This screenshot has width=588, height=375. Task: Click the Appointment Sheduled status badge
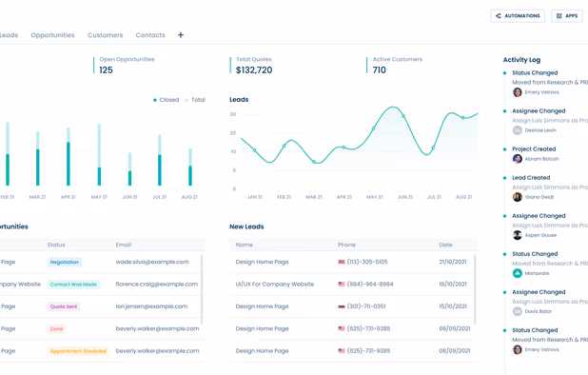pyautogui.click(x=78, y=351)
